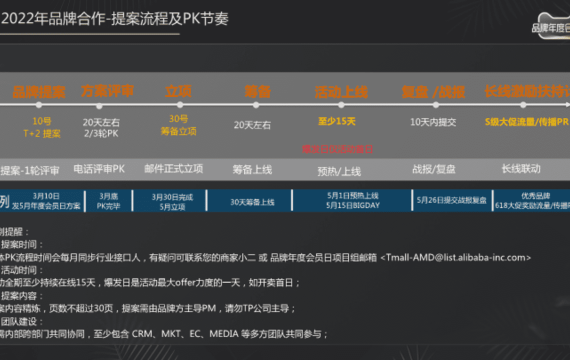Select the 邮件正式立项 stage label
Viewport: 570px width, 360px height.
174,169
